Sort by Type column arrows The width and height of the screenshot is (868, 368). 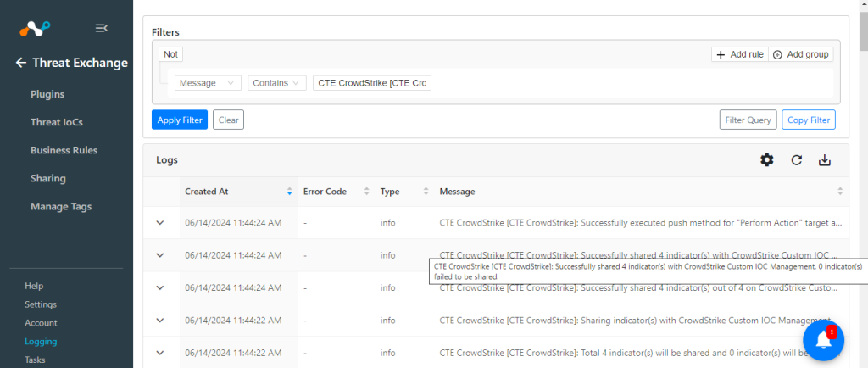coord(426,192)
